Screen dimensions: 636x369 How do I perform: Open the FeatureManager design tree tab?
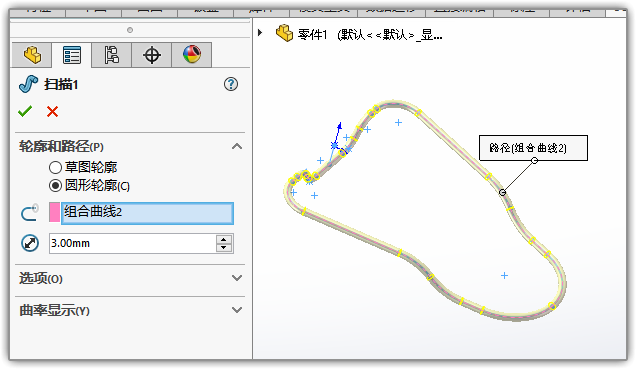pyautogui.click(x=32, y=55)
